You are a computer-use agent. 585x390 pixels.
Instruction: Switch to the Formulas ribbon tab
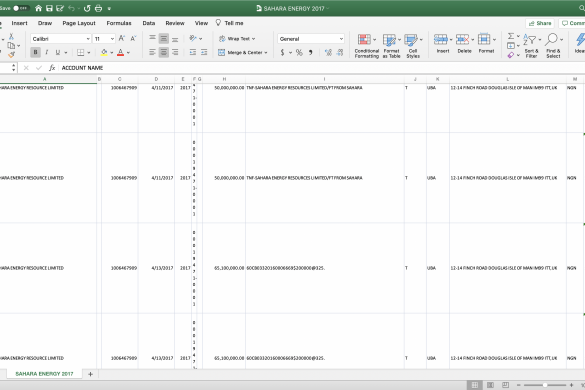tap(119, 23)
